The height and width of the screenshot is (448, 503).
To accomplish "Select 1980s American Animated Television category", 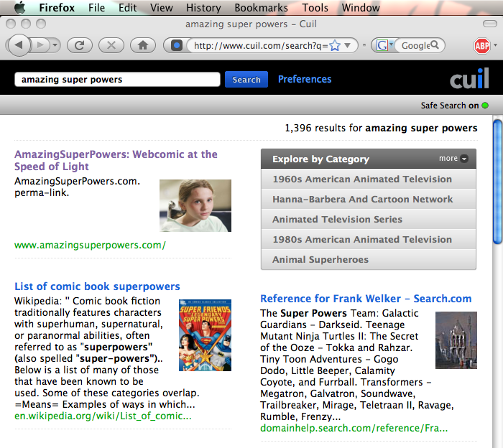I will coord(368,239).
